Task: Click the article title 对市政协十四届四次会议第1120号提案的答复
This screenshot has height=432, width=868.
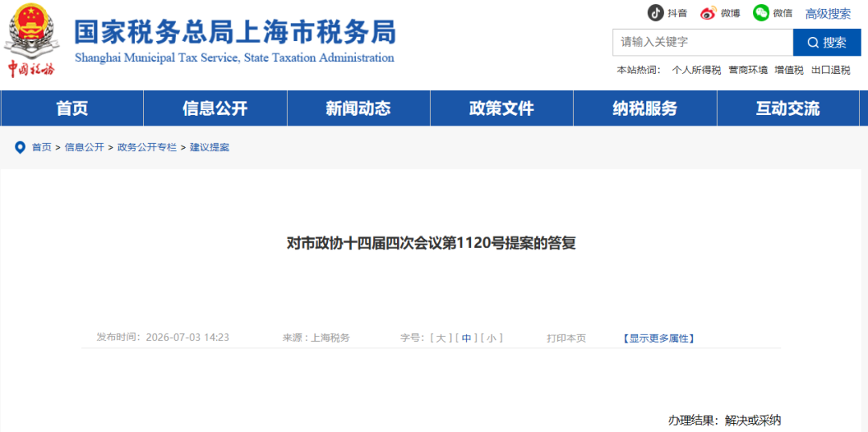Action: click(432, 243)
